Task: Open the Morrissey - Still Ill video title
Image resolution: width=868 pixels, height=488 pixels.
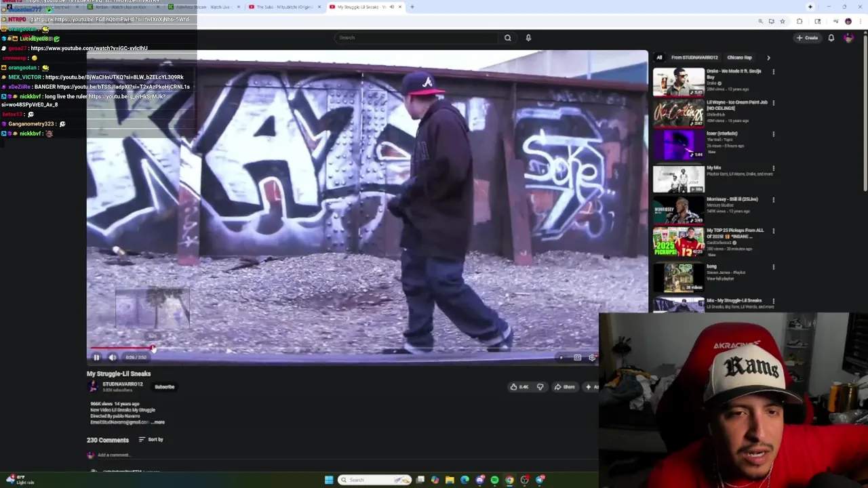Action: point(732,199)
